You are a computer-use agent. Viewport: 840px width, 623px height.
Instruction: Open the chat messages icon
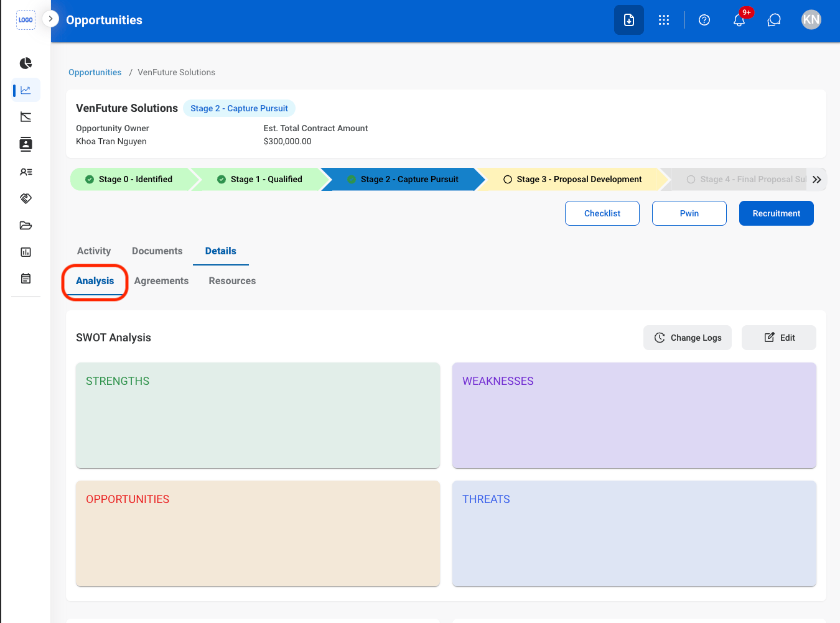(774, 20)
